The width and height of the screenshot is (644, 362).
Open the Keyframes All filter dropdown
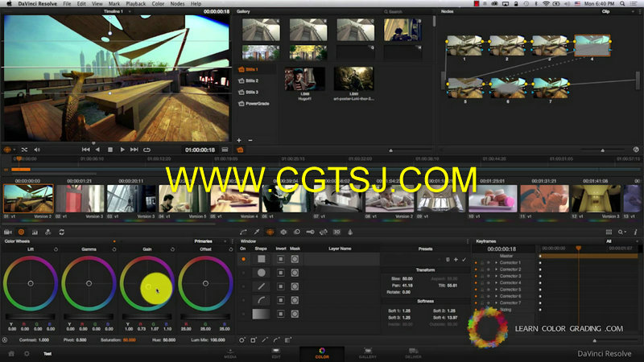click(x=621, y=241)
